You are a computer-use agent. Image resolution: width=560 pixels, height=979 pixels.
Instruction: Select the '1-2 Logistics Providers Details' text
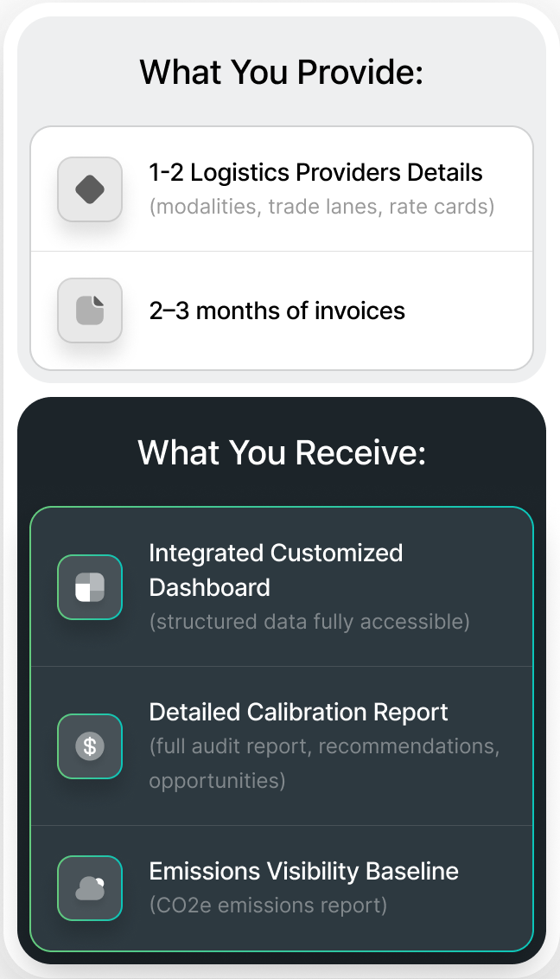315,173
